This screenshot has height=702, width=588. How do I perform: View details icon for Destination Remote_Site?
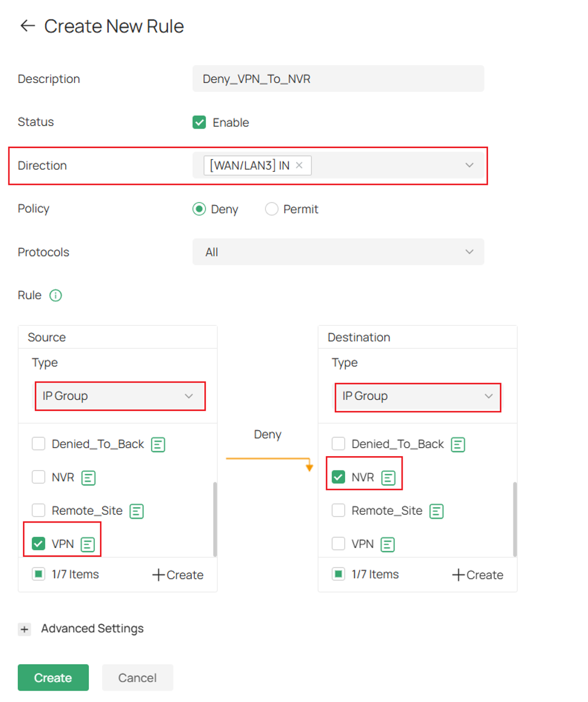tap(436, 511)
